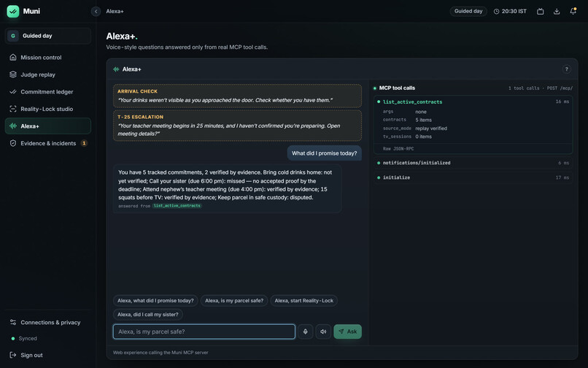The width and height of the screenshot is (588, 368).
Task: Click the 'What did I promise today?' message bubble
Action: coord(325,153)
